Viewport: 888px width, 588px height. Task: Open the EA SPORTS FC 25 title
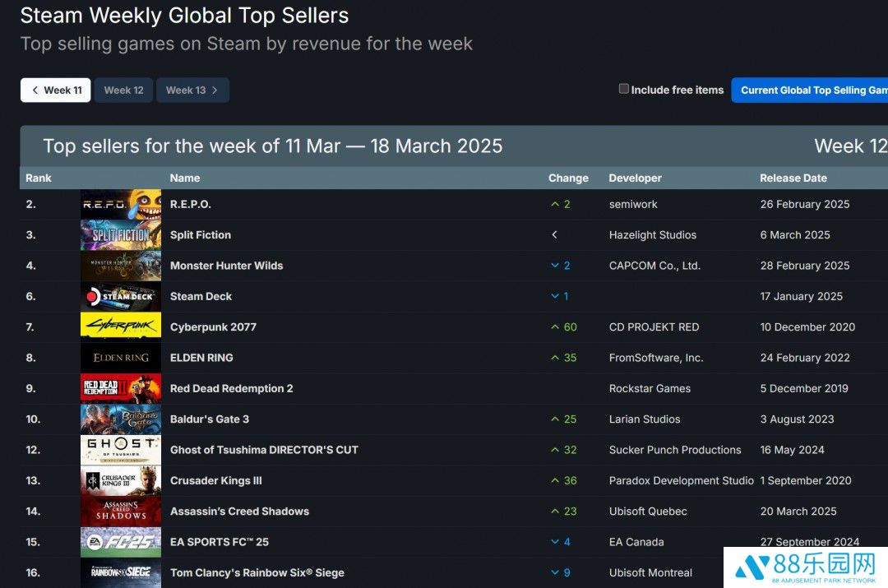tap(220, 542)
